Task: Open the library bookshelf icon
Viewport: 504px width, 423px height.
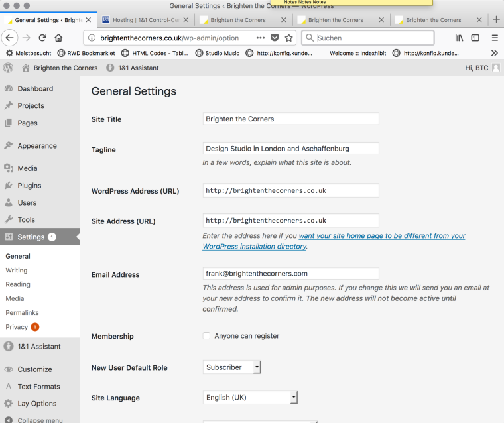Action: pyautogui.click(x=459, y=38)
